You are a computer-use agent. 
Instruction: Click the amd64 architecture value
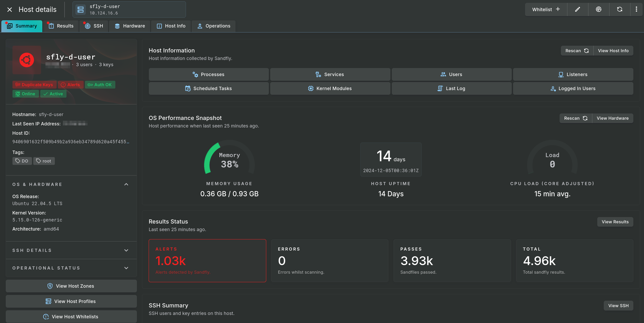(x=51, y=229)
